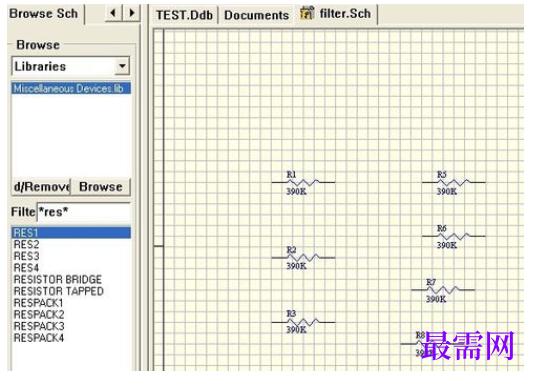The width and height of the screenshot is (533, 377).
Task: Click the right arrow tab scroll button
Action: (132, 14)
